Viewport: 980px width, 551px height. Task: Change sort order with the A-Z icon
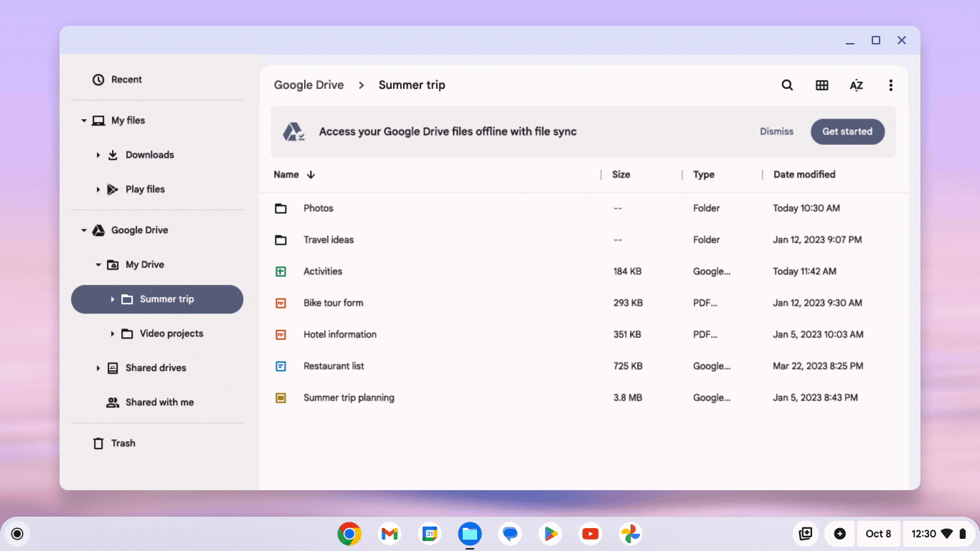[856, 85]
